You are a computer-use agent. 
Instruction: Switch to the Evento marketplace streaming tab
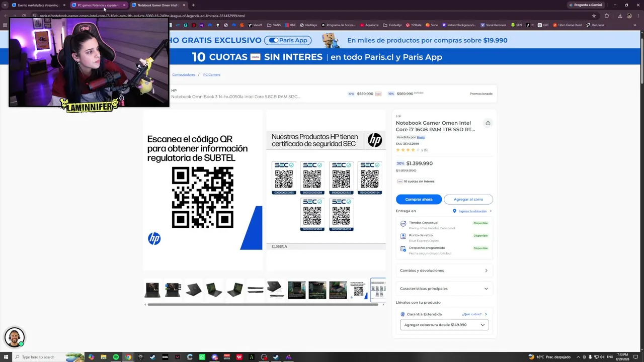[38, 5]
